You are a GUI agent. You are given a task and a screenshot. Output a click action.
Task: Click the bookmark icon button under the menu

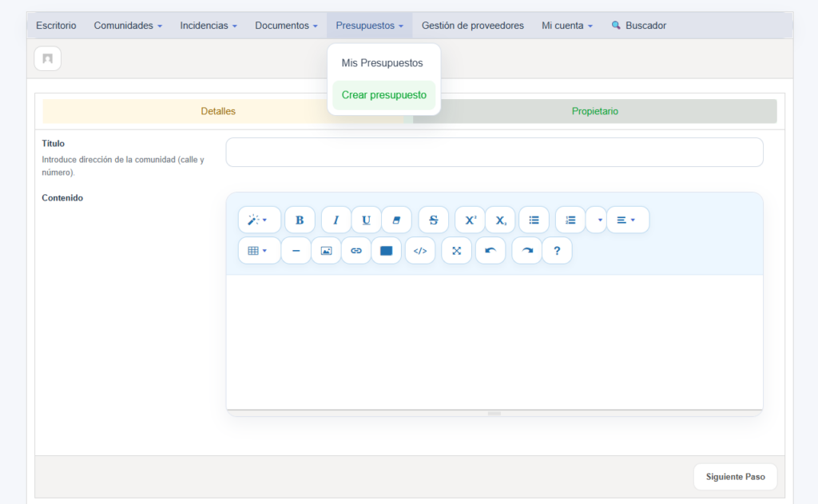(x=47, y=58)
